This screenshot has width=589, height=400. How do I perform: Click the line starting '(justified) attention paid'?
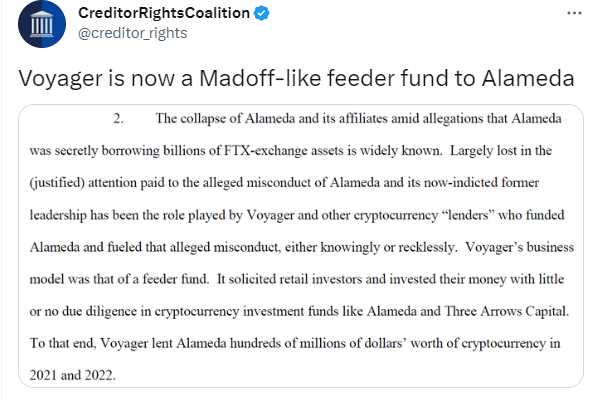[284, 183]
